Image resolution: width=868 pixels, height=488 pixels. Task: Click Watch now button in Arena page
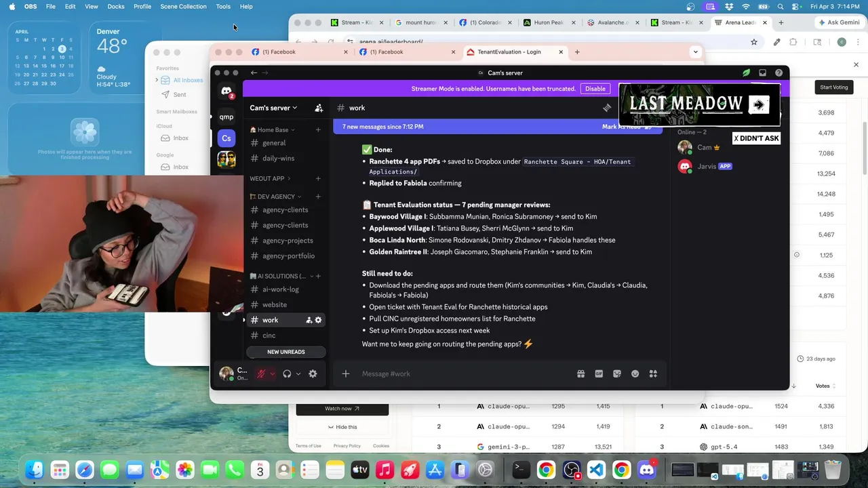[342, 409]
